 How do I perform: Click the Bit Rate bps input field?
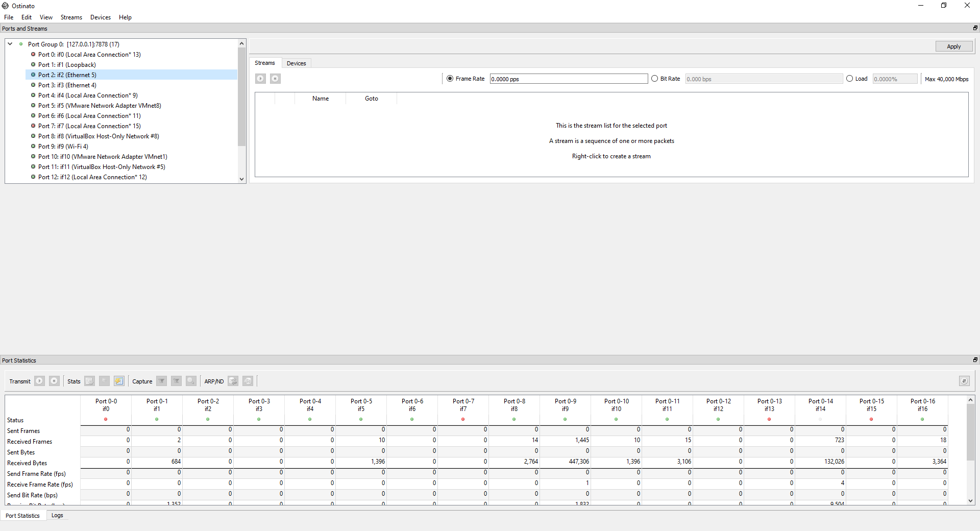pyautogui.click(x=764, y=79)
